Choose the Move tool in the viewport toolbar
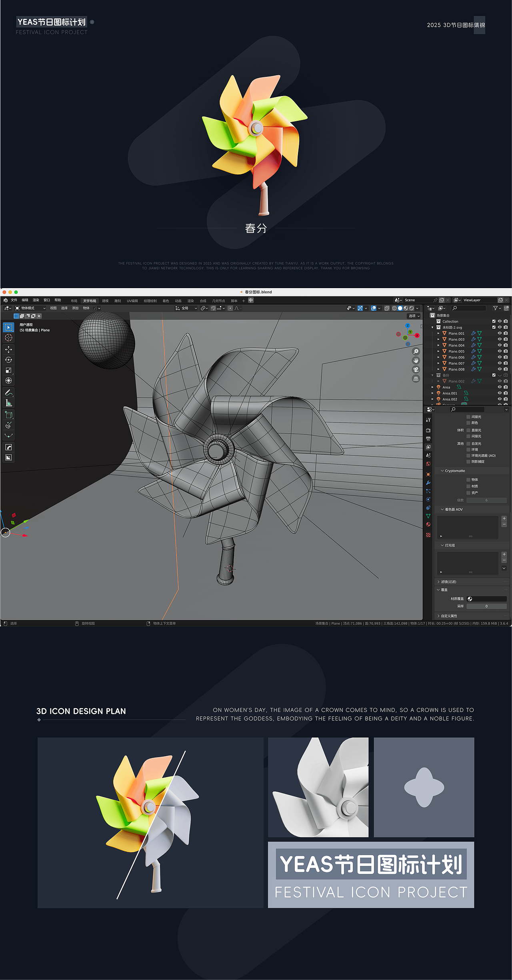 (8, 349)
